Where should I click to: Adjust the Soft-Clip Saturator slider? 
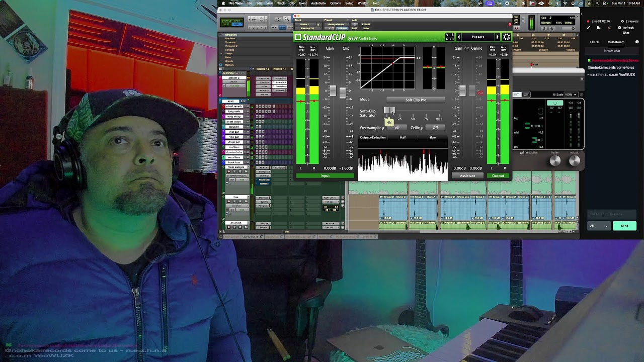tap(389, 110)
